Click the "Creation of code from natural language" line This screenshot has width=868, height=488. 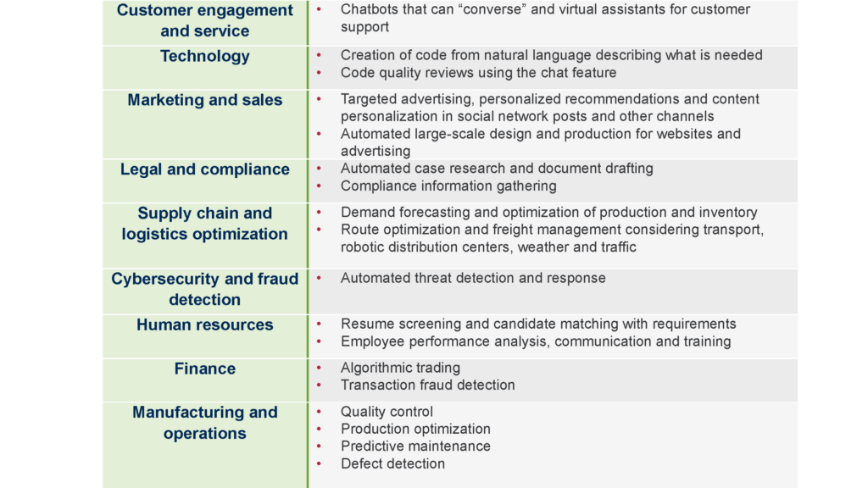click(x=551, y=55)
